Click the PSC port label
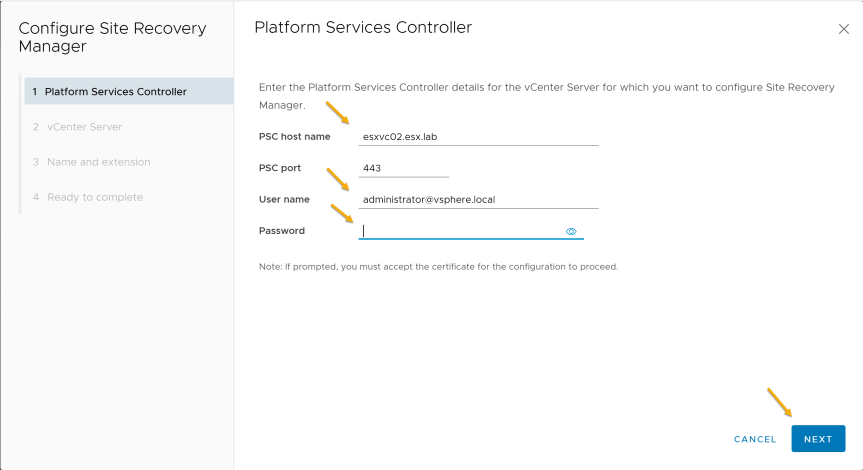The image size is (863, 470). click(280, 168)
